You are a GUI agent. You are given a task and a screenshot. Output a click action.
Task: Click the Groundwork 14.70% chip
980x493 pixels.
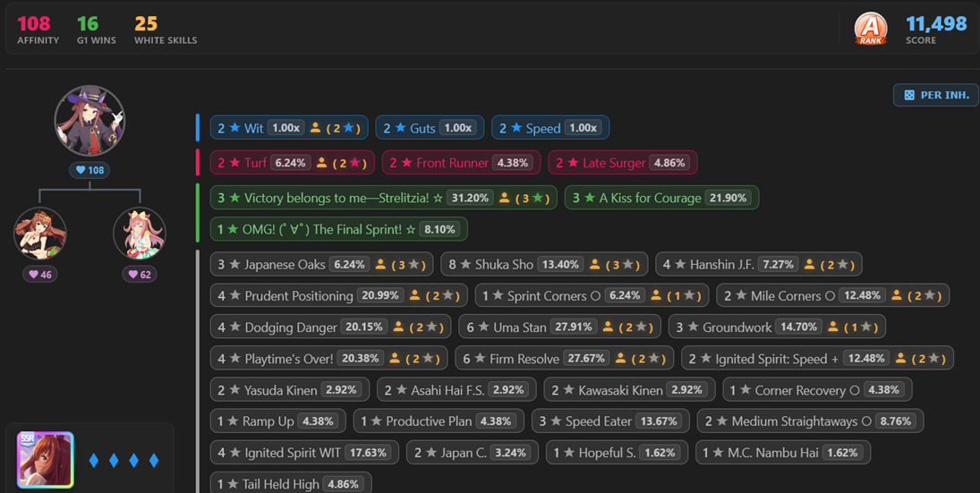point(777,327)
